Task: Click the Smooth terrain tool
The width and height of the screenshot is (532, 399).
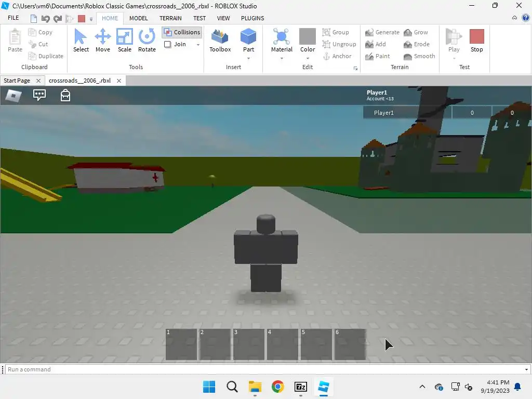Action: point(419,56)
